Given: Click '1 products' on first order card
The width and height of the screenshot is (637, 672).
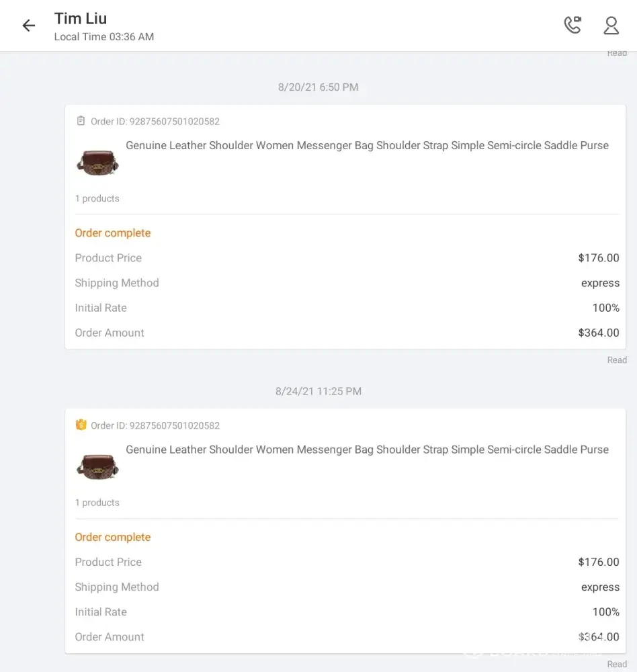Looking at the screenshot, I should pos(97,199).
